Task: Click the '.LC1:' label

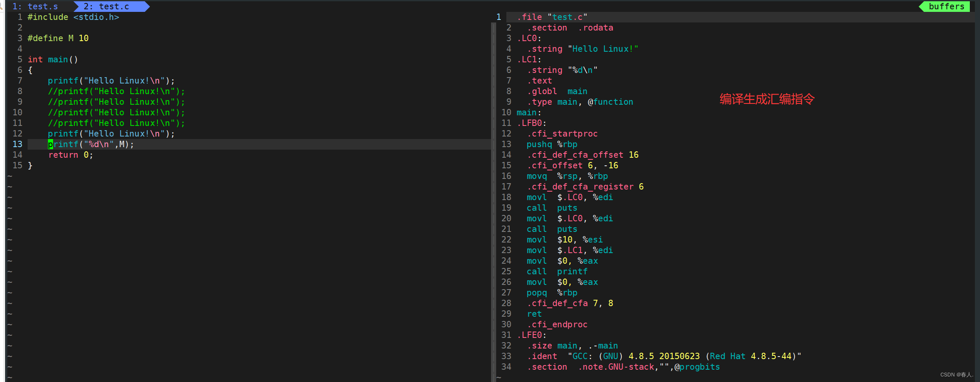Action: [529, 59]
